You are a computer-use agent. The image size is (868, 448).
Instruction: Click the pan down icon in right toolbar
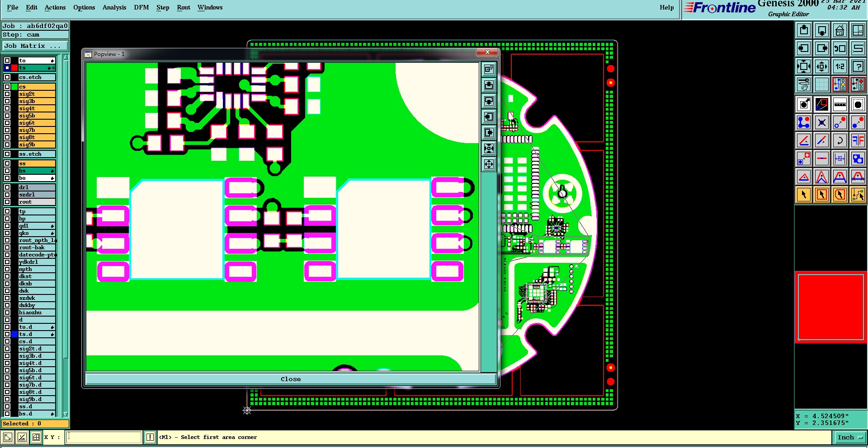click(x=822, y=30)
